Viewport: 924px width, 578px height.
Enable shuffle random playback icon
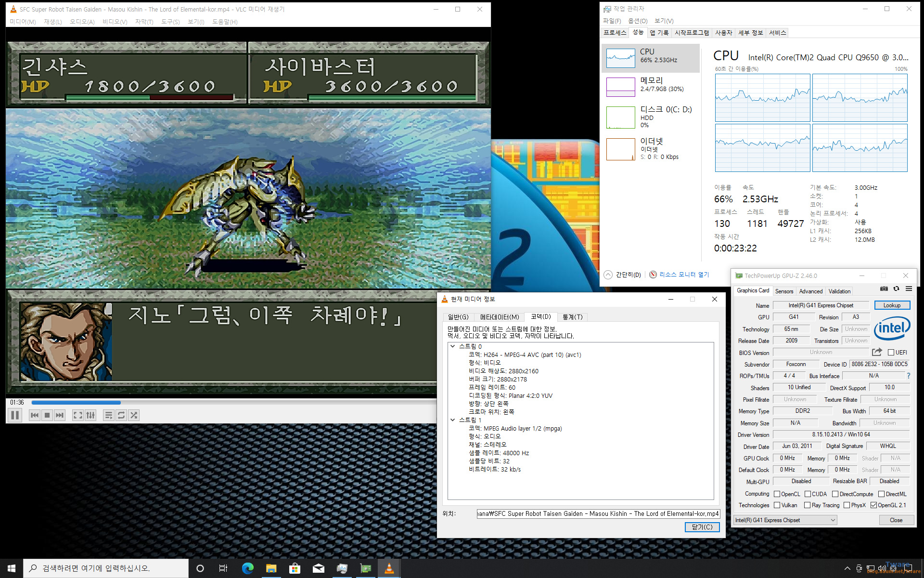(134, 415)
